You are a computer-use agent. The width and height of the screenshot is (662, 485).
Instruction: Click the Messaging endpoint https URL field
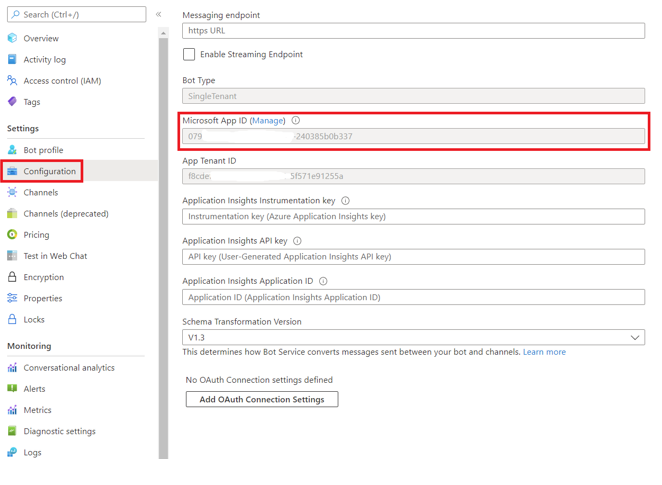(x=413, y=31)
